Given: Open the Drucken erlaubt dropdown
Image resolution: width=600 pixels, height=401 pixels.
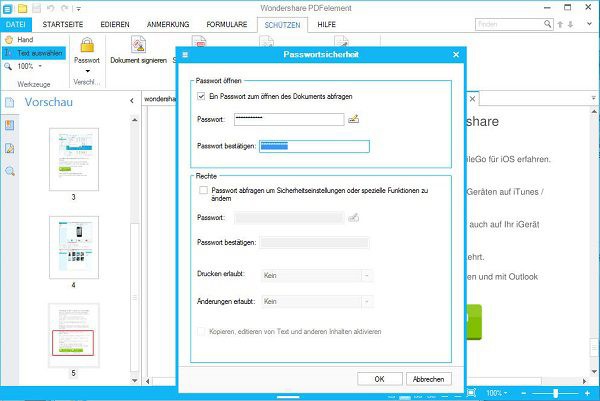Looking at the screenshot, I should [317, 275].
